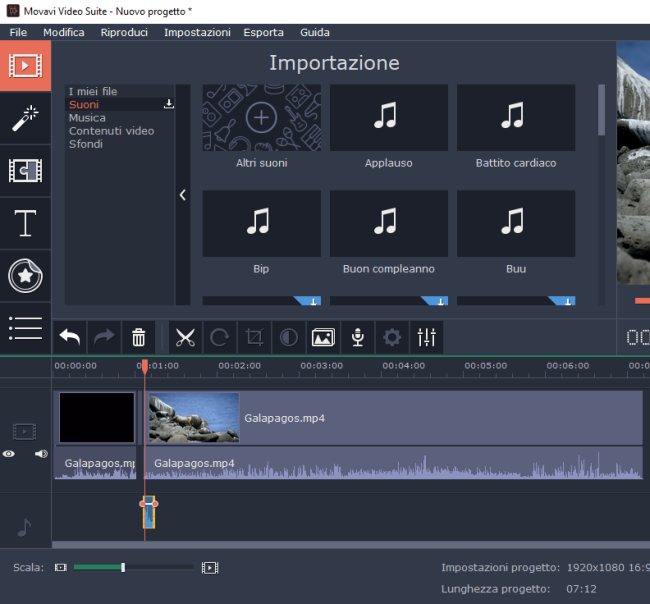
Task: Click the zoom-in scale icon
Action: pos(210,568)
